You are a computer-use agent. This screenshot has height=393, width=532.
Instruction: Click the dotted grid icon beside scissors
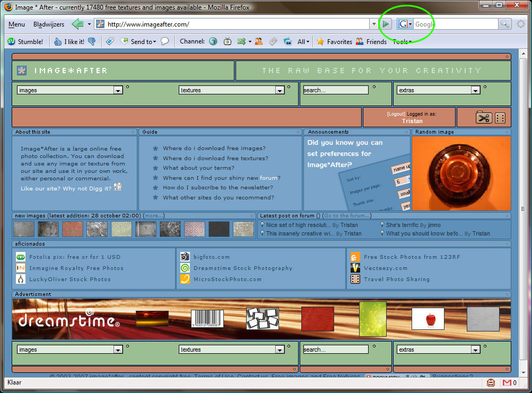500,118
